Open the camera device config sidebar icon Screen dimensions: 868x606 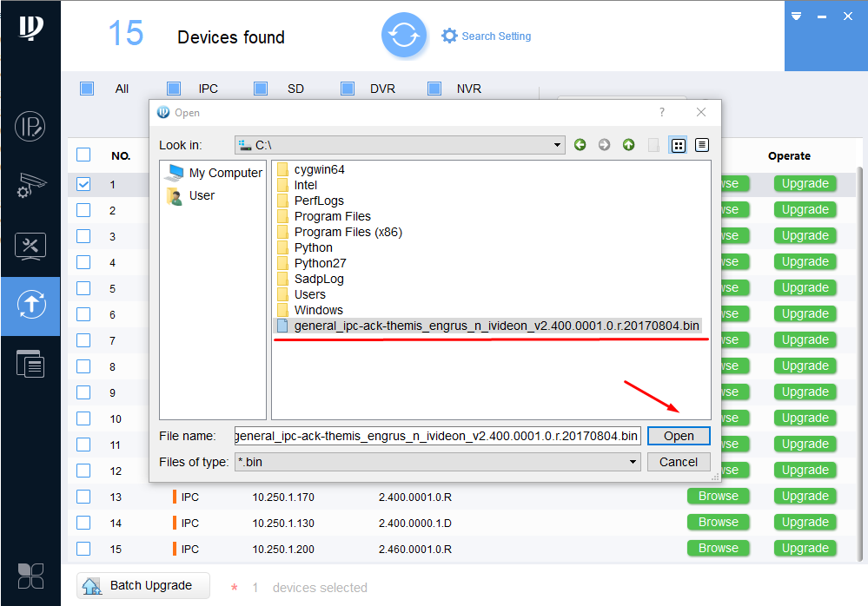coord(30,186)
